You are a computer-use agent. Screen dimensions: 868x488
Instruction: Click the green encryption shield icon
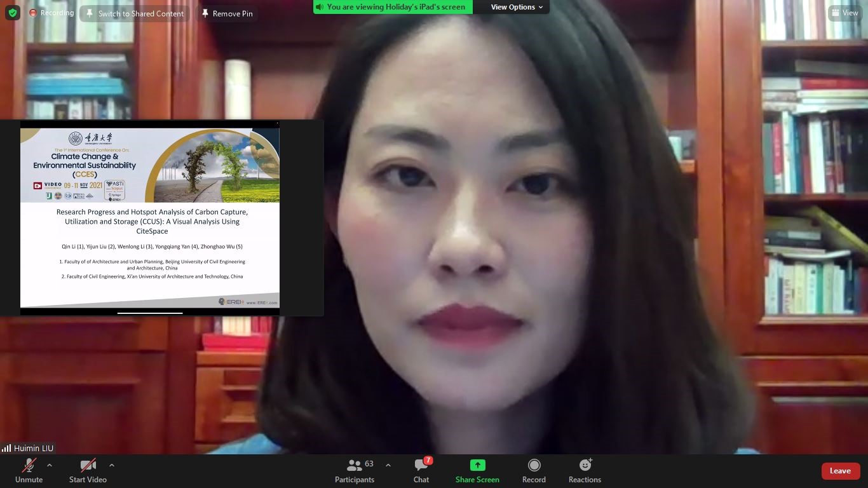[13, 13]
